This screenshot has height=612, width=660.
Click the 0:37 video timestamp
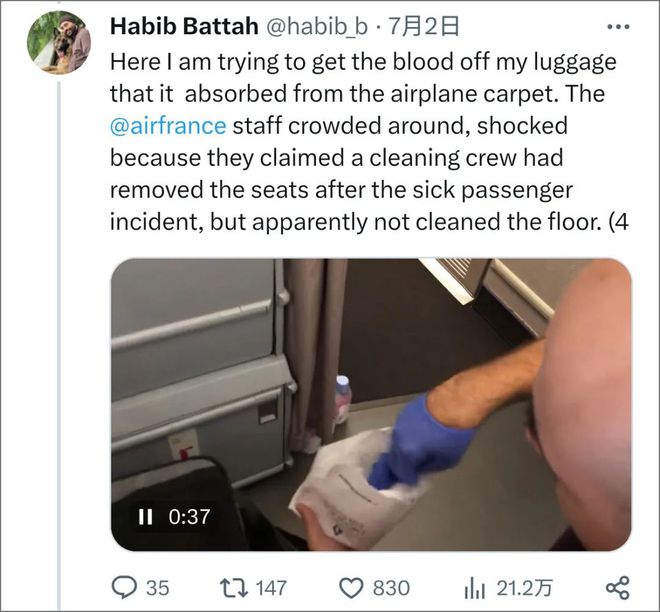click(189, 516)
